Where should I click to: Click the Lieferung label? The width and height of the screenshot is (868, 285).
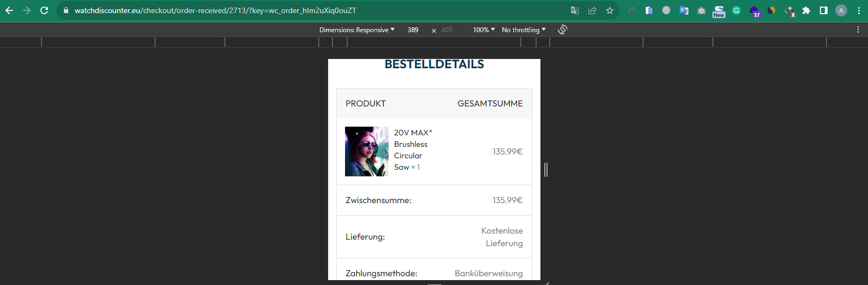click(365, 237)
